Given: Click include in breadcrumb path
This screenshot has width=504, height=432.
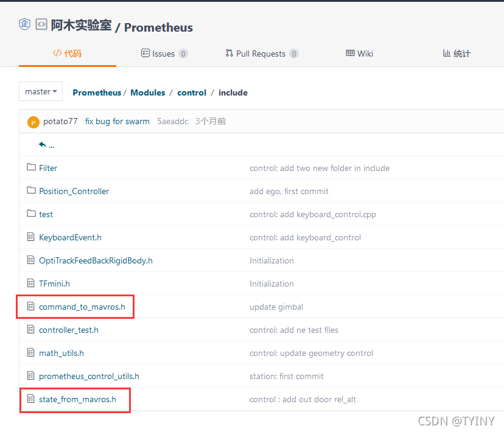Looking at the screenshot, I should coord(233,93).
